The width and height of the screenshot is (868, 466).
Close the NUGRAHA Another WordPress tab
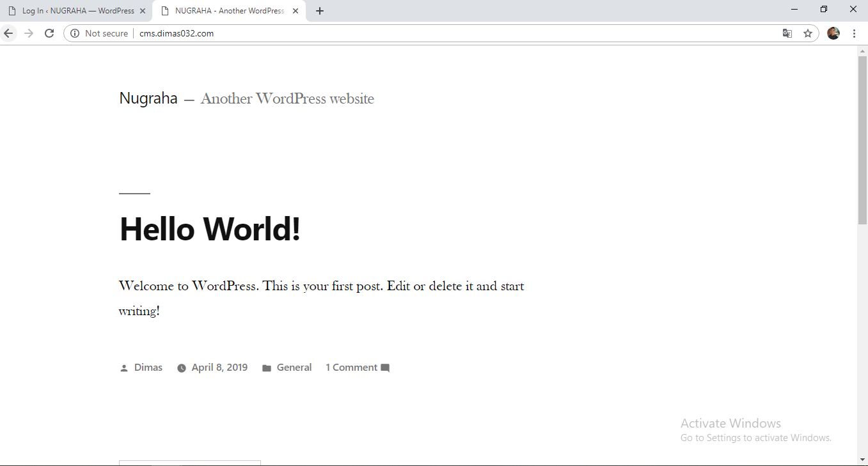pyautogui.click(x=296, y=11)
